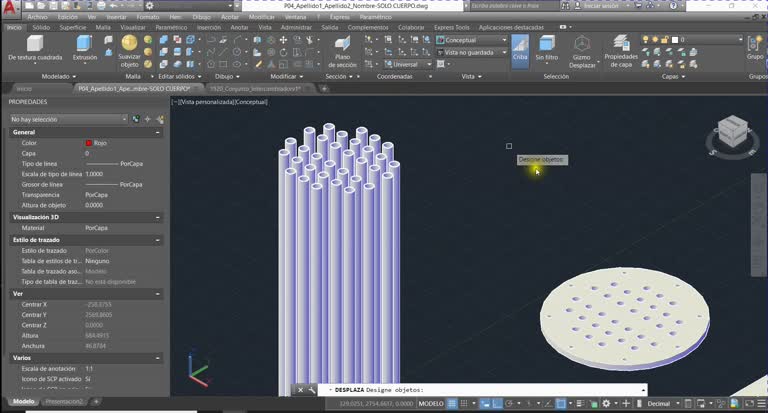Click the Undo arrow in quick access toolbar

pos(113,6)
